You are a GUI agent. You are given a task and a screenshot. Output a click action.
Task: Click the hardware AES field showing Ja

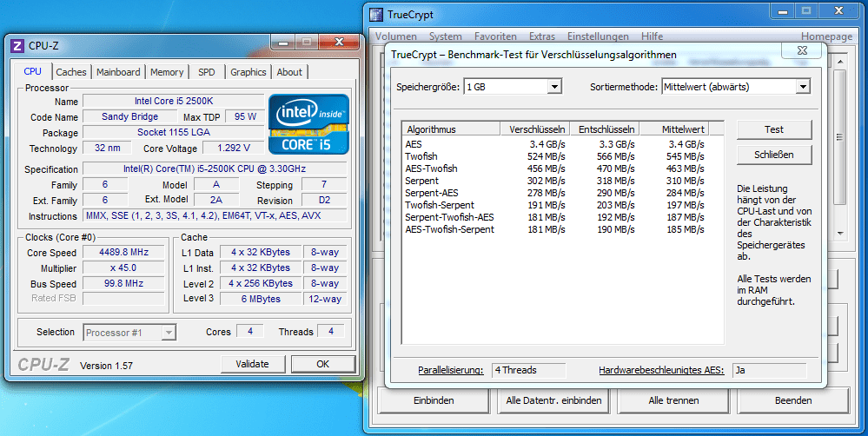(770, 370)
